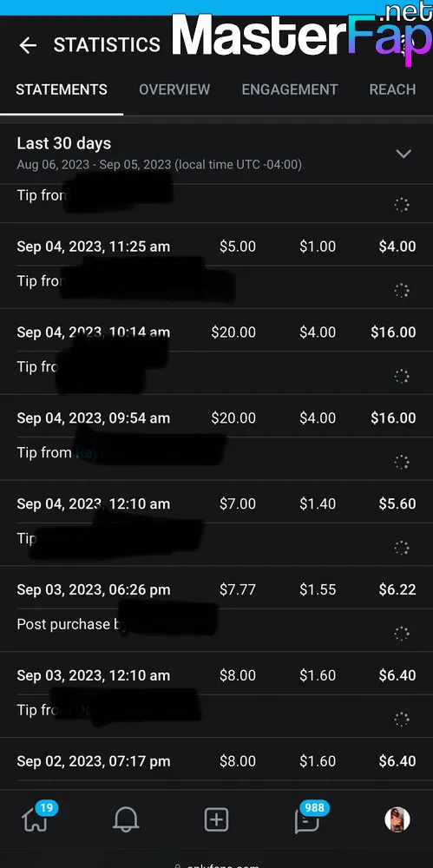Click pending status icon under $6.22 net
The image size is (433, 868).
click(x=402, y=634)
